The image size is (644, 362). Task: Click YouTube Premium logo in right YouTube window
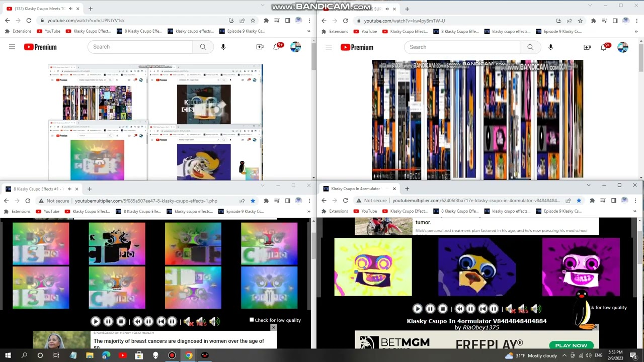coord(357,47)
